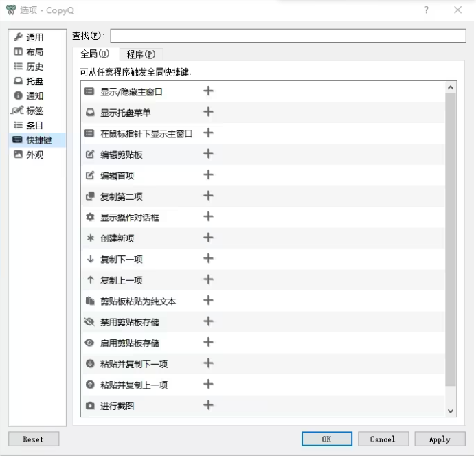Click the 复制上一项 row label
This screenshot has height=458, width=476.
pos(121,280)
